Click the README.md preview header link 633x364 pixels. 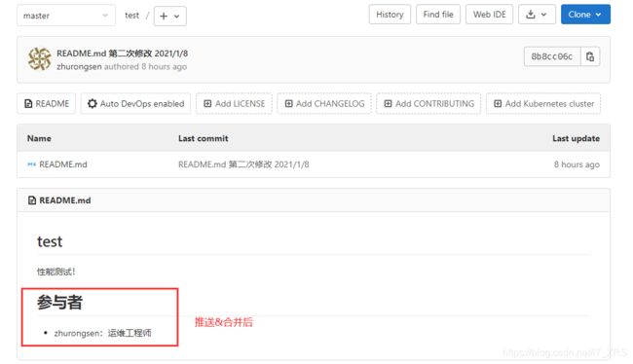[x=65, y=200]
